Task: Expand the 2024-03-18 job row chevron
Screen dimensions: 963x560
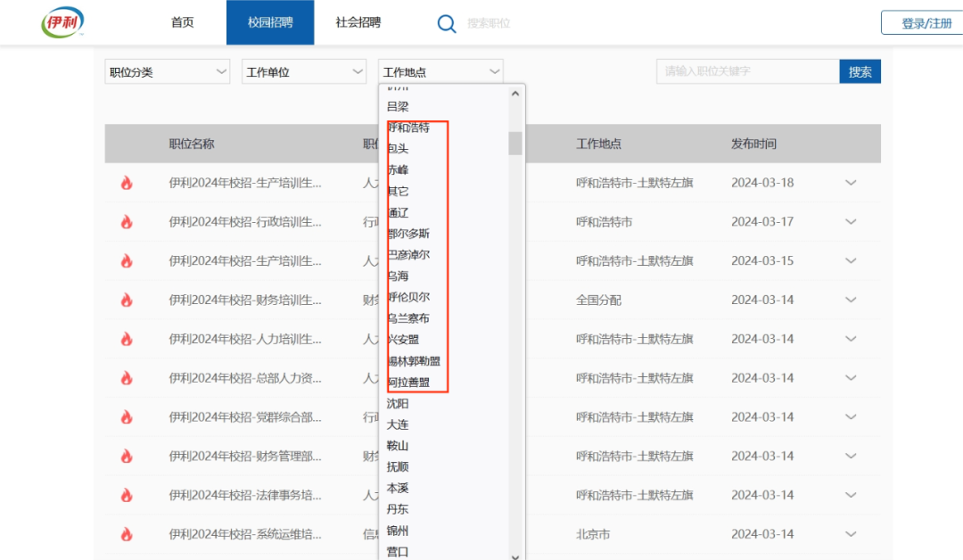Action: [x=851, y=183]
